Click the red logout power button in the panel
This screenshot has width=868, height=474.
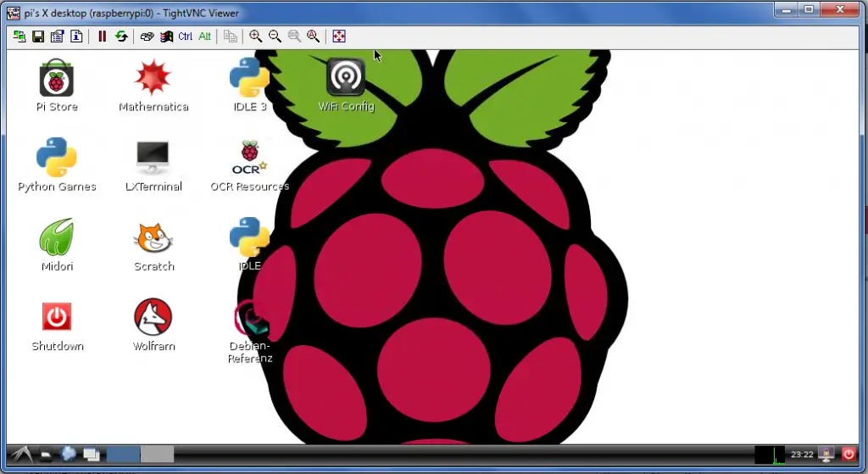pyautogui.click(x=848, y=454)
